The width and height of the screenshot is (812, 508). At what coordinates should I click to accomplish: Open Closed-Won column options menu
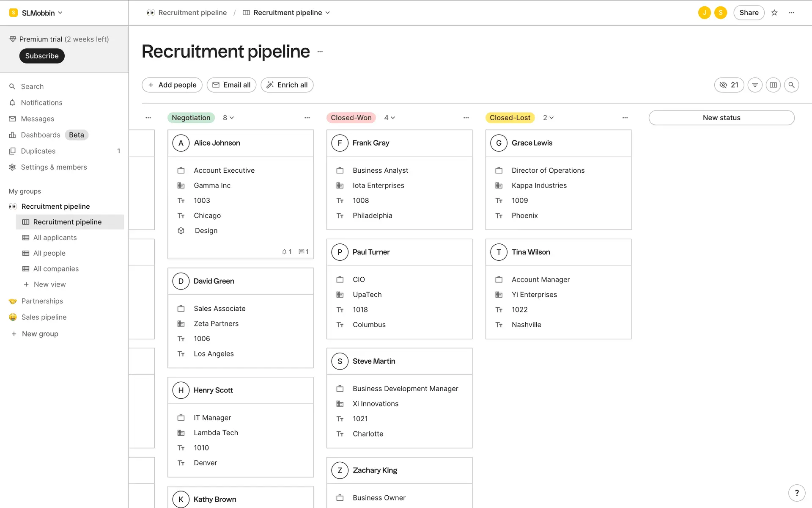466,118
